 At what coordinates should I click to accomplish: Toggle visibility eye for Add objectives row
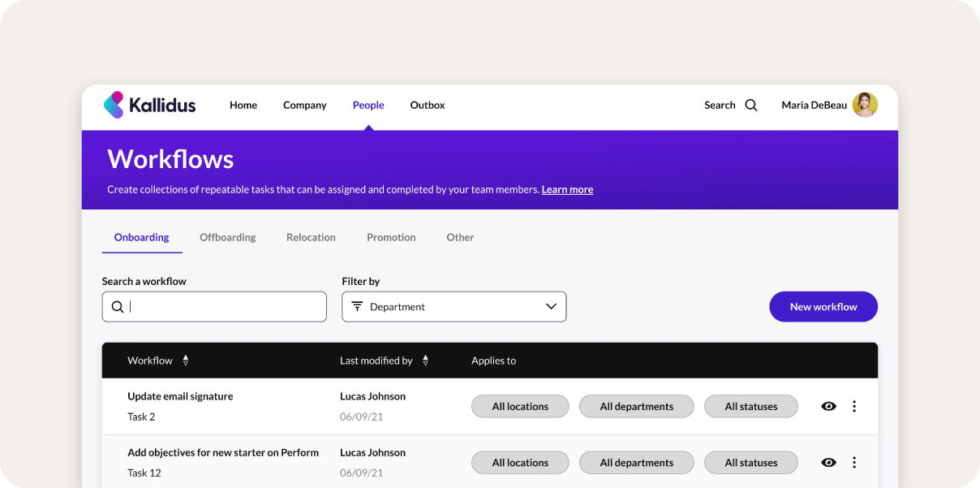[x=828, y=462]
